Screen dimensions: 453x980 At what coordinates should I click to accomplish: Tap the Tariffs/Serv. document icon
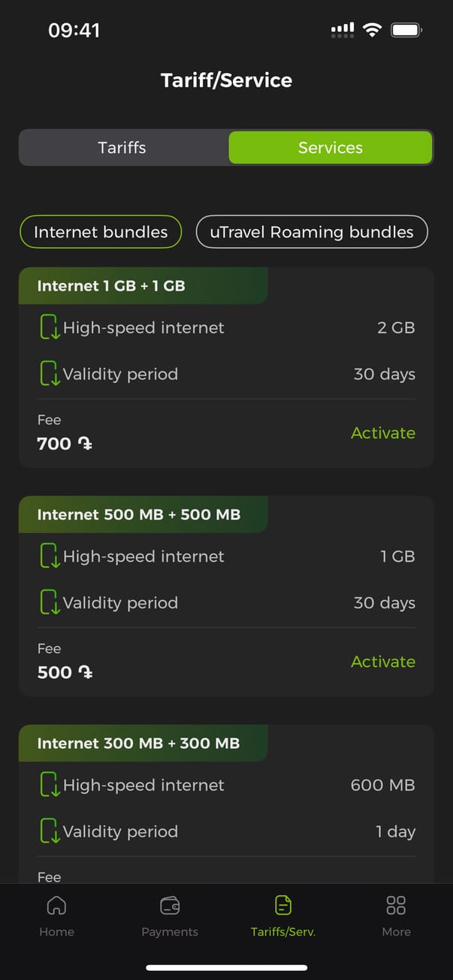pos(283,906)
